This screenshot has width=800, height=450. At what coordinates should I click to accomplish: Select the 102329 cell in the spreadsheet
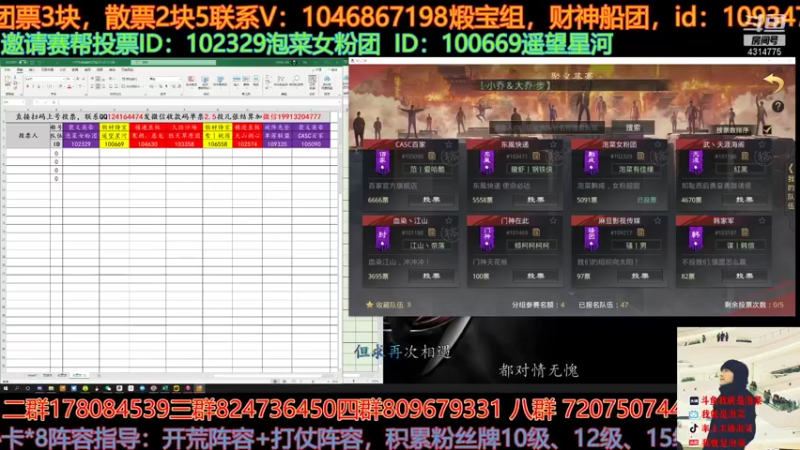coord(81,144)
